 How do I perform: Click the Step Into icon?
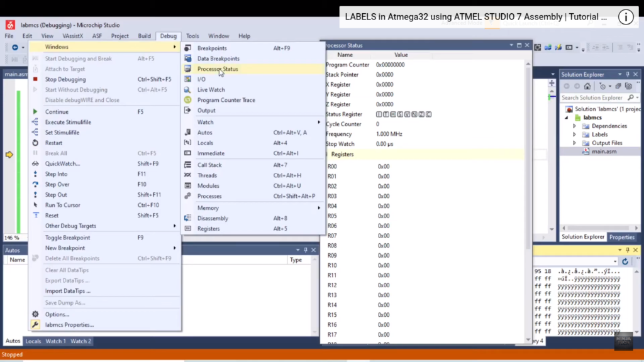point(35,174)
